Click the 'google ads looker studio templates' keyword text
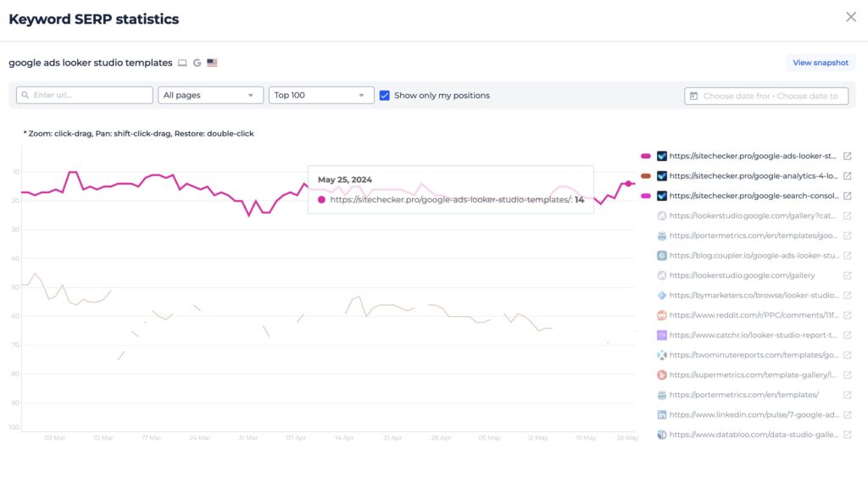Image resolution: width=868 pixels, height=477 pixels. (91, 63)
